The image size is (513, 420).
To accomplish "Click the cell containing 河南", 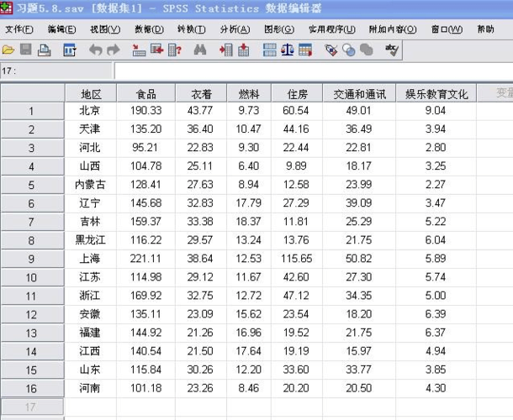I will (91, 388).
